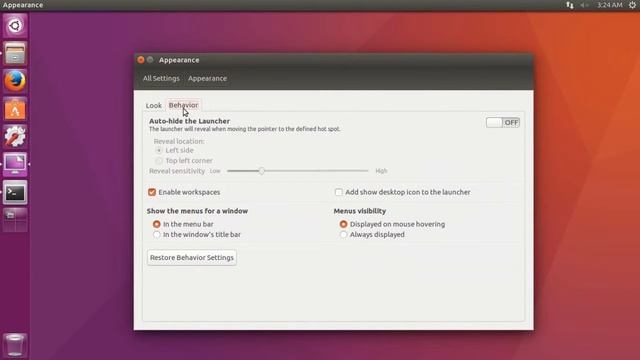Image resolution: width=640 pixels, height=360 pixels.
Task: Open Ubuntu Software launcher icon
Action: click(15, 109)
